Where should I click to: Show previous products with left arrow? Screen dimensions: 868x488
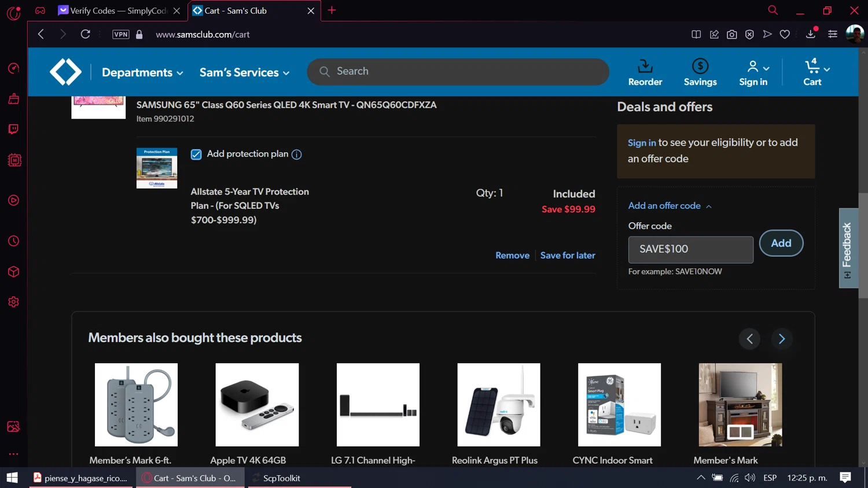point(749,339)
